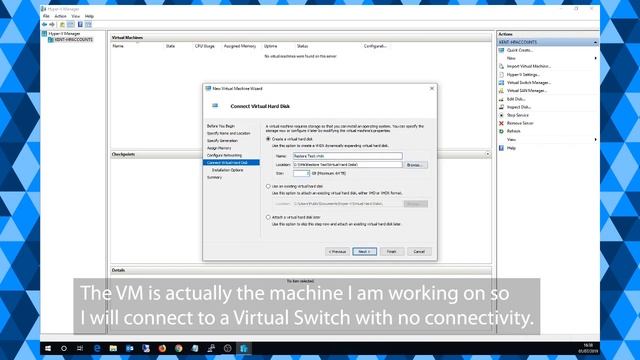Go to Specify Name and Location step
Image resolution: width=640 pixels, height=360 pixels.
(229, 133)
